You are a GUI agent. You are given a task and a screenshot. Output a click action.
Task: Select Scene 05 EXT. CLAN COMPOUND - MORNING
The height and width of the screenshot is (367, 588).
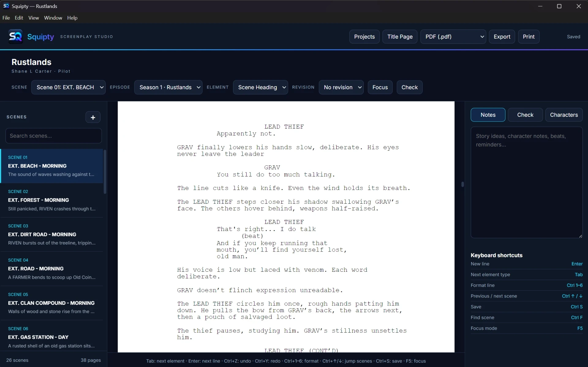[52, 303]
